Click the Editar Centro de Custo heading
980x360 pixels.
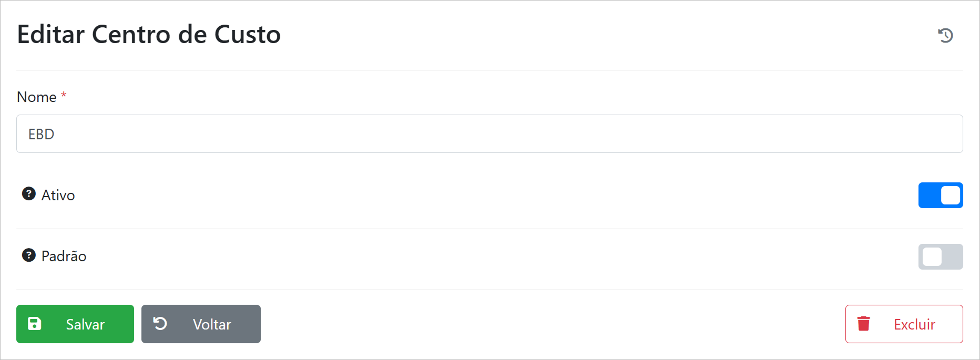(149, 34)
